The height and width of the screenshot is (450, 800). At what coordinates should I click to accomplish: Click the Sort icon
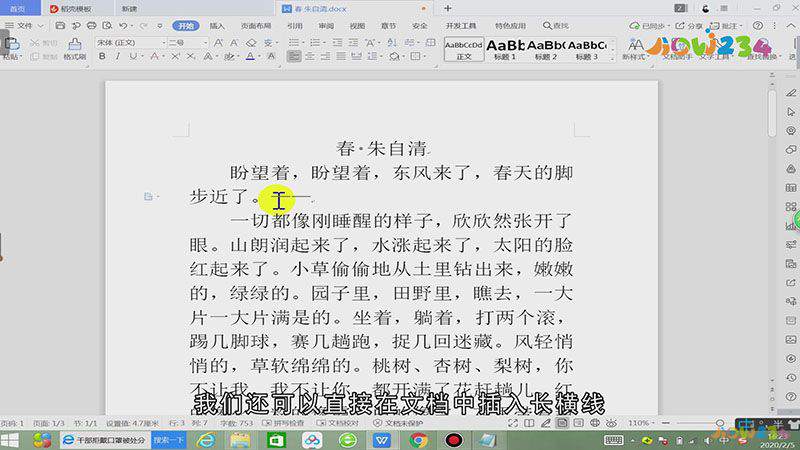[x=392, y=43]
